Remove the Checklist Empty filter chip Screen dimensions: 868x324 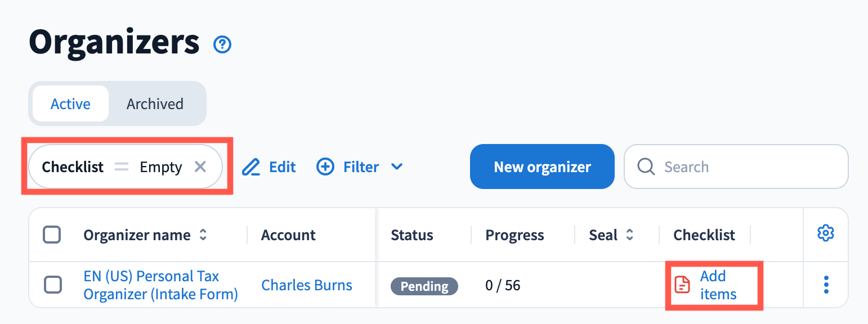click(x=200, y=167)
